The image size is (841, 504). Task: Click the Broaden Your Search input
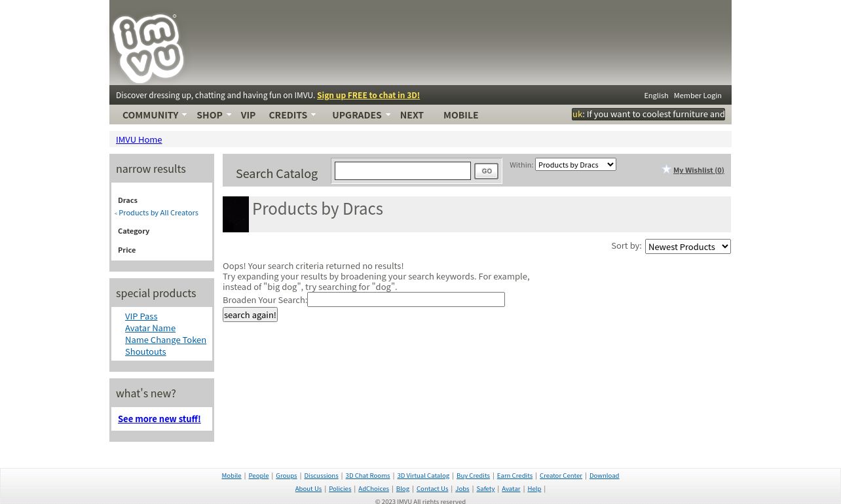tap(406, 299)
